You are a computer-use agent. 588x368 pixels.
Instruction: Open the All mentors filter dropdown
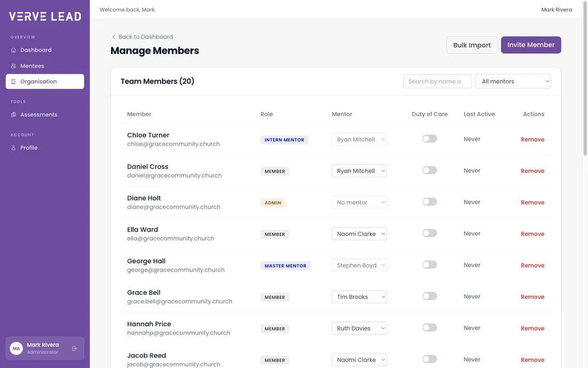pos(513,81)
